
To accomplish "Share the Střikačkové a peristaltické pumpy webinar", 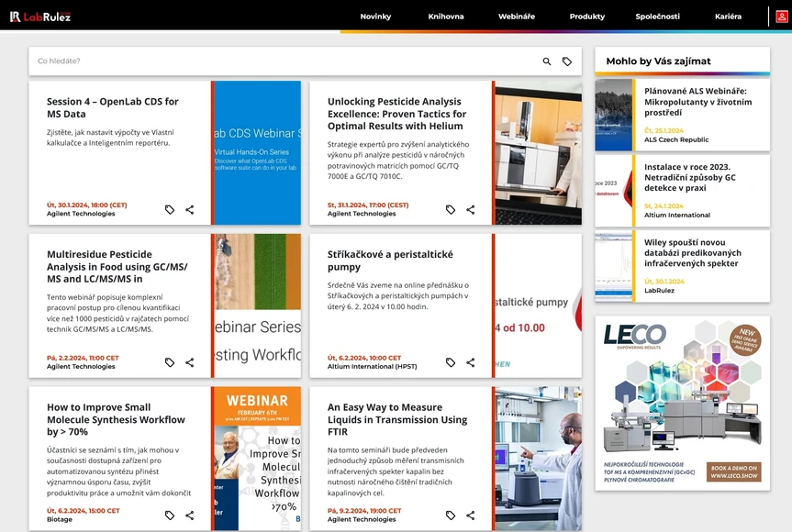I will pos(471,362).
